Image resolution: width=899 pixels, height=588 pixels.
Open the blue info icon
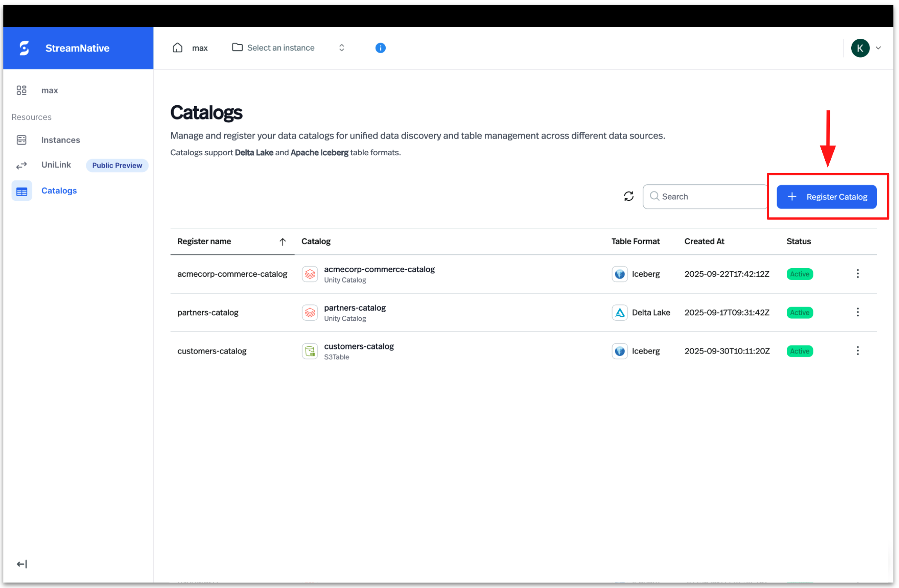(x=380, y=48)
